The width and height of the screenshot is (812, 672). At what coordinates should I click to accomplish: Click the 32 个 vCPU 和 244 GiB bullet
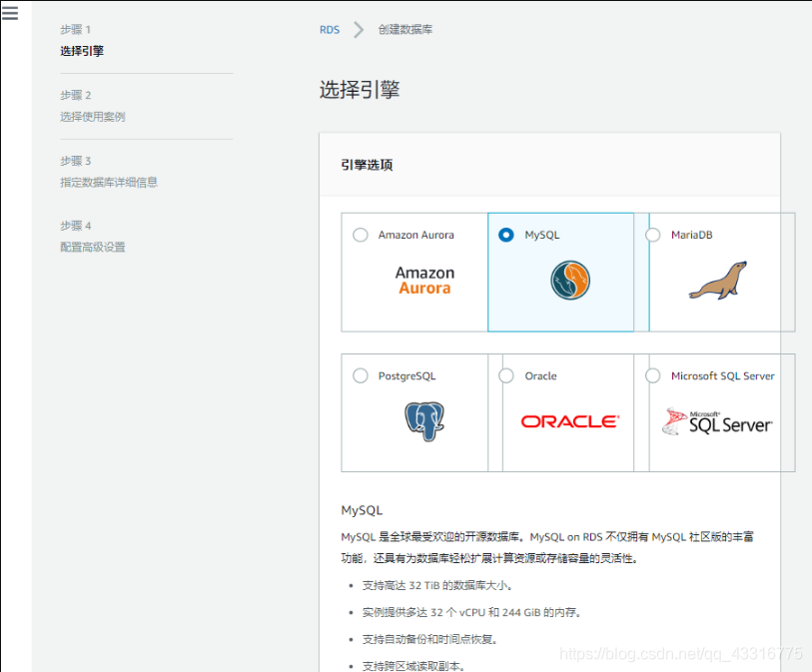click(471, 612)
